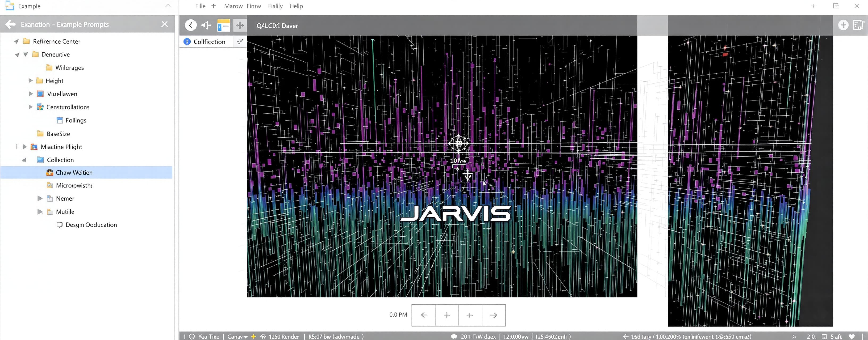Viewport: 868px width, 340px height.
Task: Click the Censturollations item icon
Action: pos(40,107)
